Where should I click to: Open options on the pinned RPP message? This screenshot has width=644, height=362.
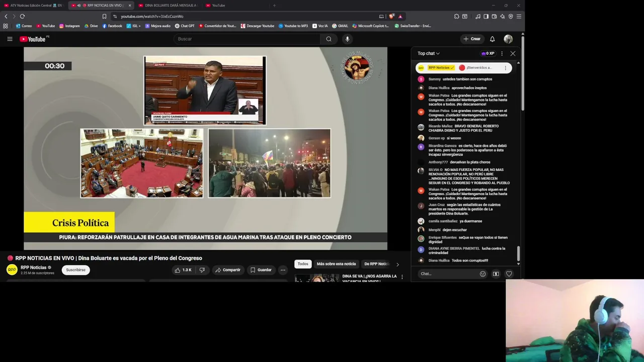point(506,68)
